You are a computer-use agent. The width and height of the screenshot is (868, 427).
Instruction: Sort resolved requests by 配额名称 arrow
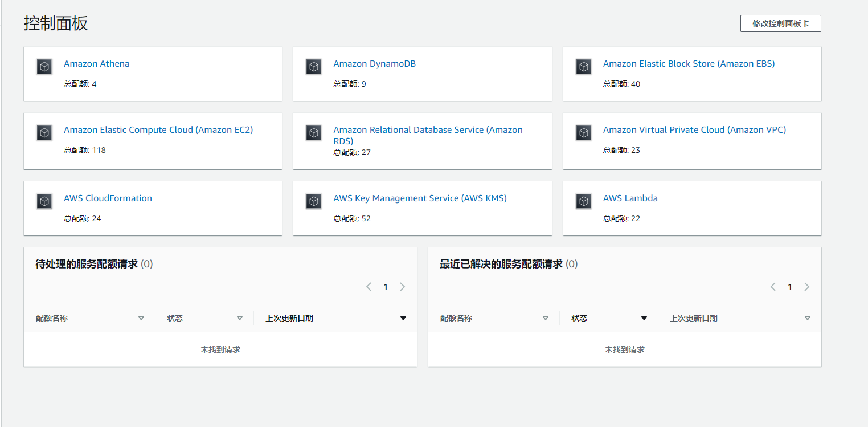[x=546, y=318]
